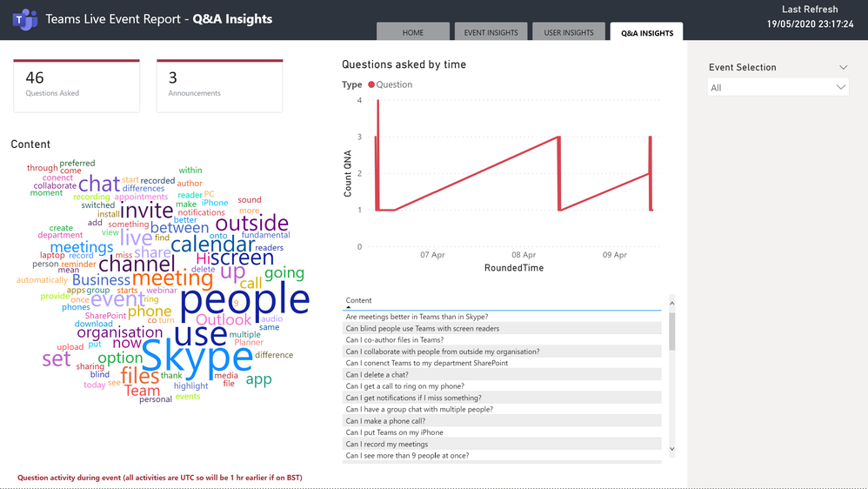Viewport: 868px width, 489px height.
Task: Click the Microsoft Teams logo icon
Action: pos(24,19)
